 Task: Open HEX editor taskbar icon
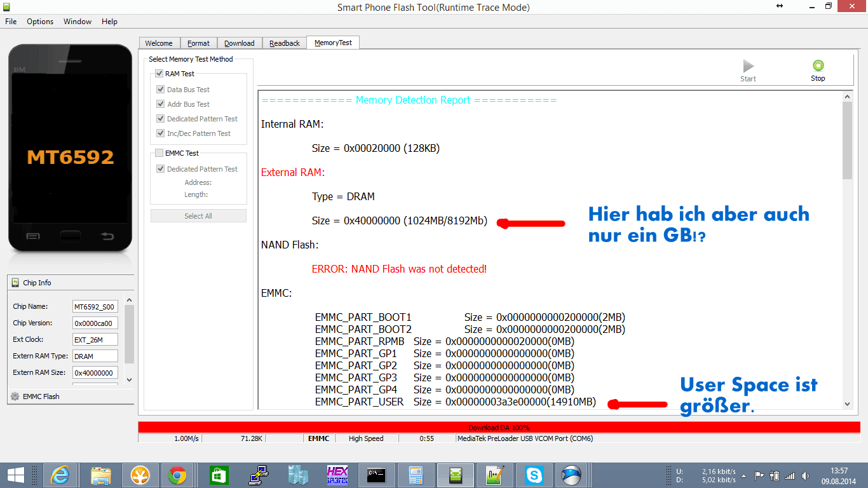(x=337, y=475)
